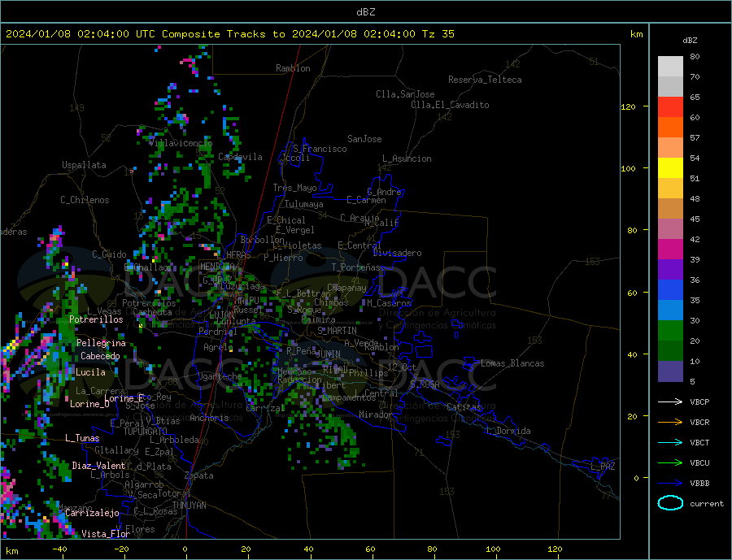The image size is (732, 560).
Task: Click the dBZ title at window top
Action: point(365,12)
